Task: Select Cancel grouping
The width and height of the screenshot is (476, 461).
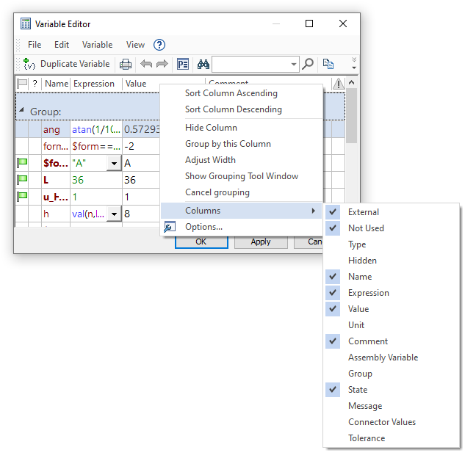Action: tap(242, 192)
